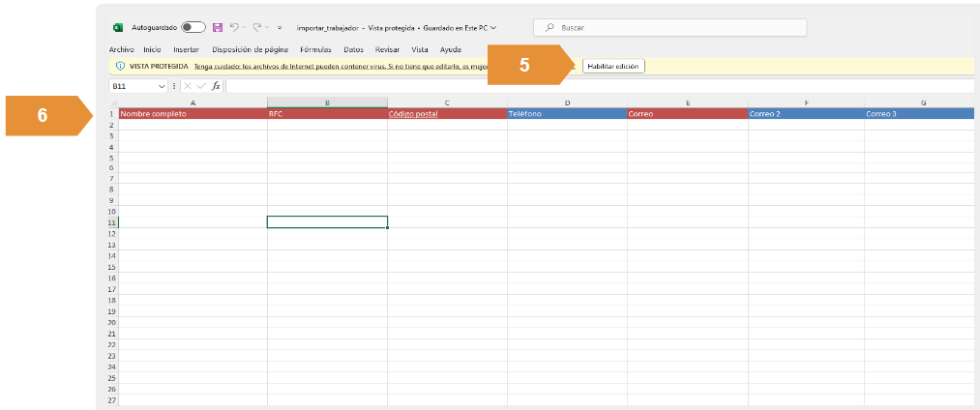Toggle the Autoguardado switch

193,28
